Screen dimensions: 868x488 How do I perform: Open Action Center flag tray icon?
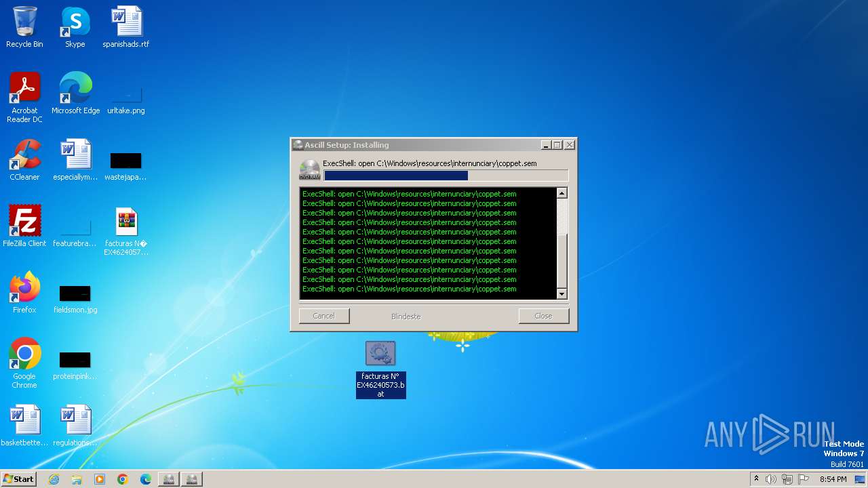coord(804,479)
